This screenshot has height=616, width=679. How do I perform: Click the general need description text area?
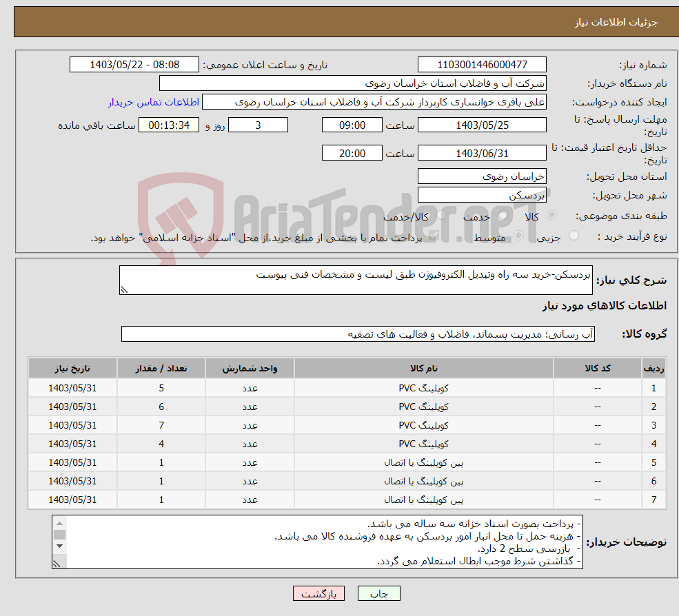(x=356, y=280)
